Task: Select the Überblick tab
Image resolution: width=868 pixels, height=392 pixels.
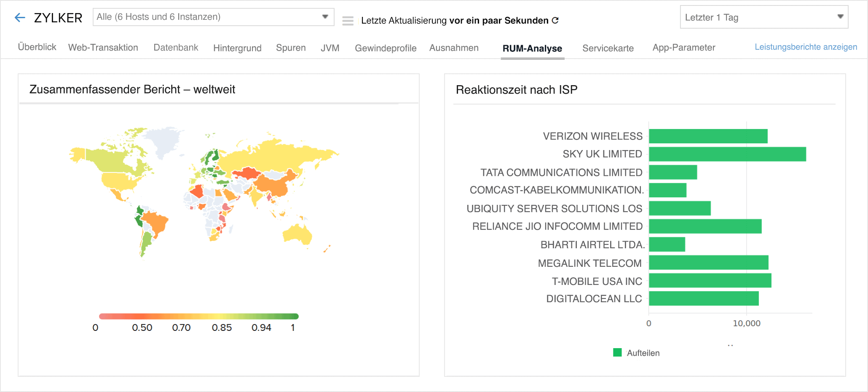Action: pos(37,47)
